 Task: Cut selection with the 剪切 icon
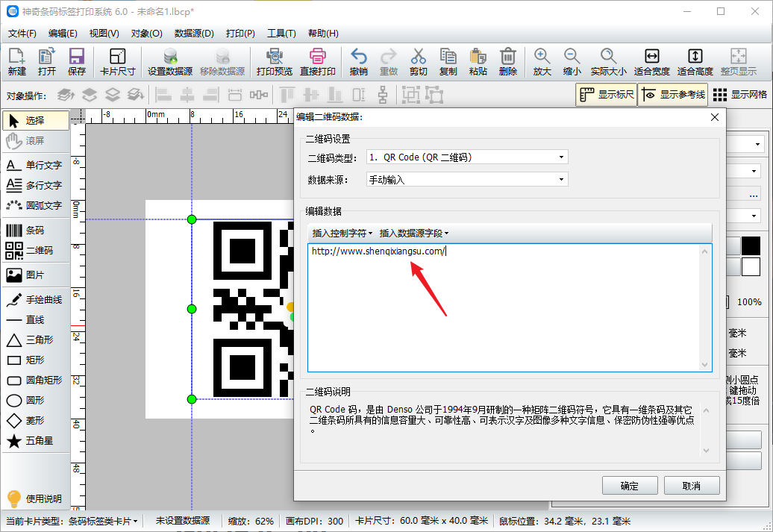tap(418, 62)
